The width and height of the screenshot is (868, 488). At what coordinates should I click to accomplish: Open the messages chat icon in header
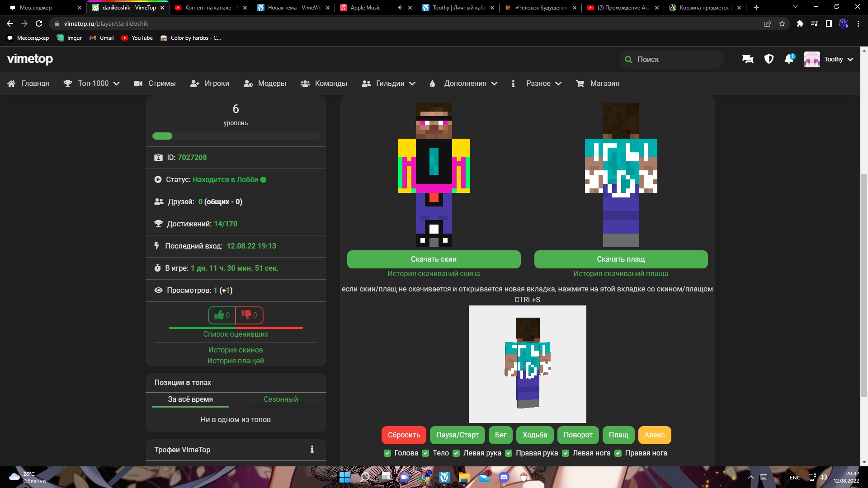748,59
